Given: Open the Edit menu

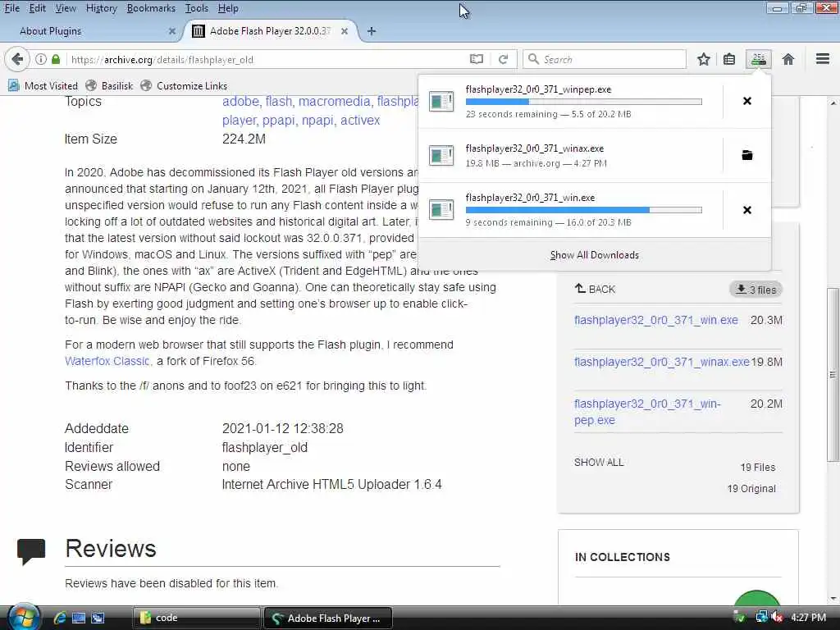Looking at the screenshot, I should pos(37,8).
